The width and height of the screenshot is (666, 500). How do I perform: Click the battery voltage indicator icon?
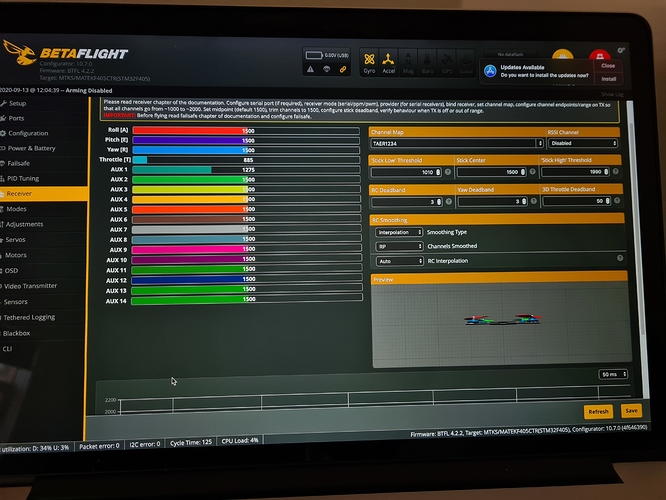click(314, 55)
